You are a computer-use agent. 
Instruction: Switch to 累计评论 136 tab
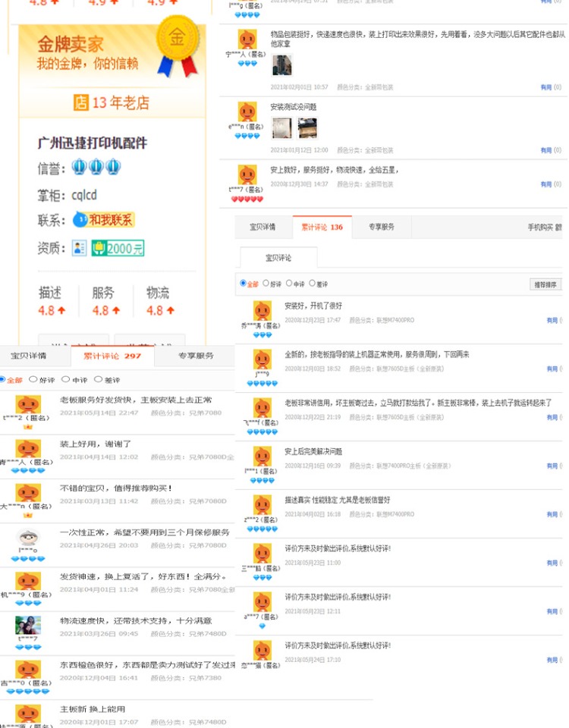point(322,227)
